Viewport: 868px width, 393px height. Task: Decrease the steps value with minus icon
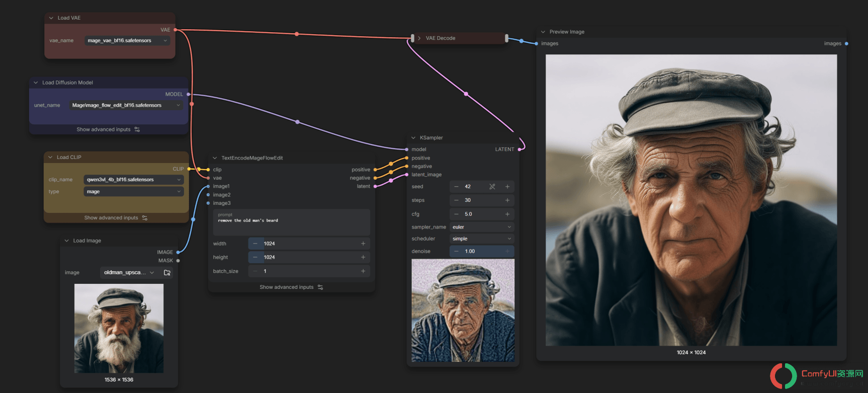[x=456, y=200]
